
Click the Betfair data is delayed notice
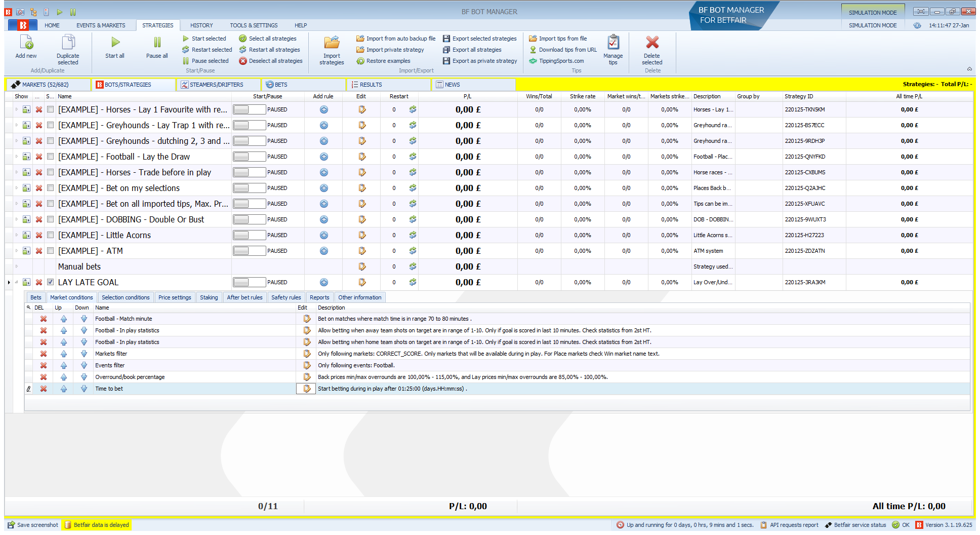97,525
